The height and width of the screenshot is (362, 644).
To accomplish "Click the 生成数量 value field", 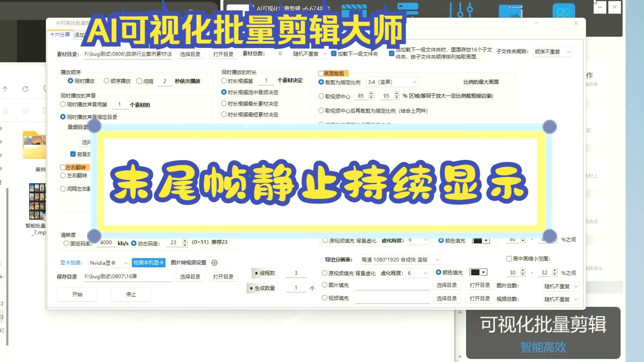I will click(x=296, y=288).
